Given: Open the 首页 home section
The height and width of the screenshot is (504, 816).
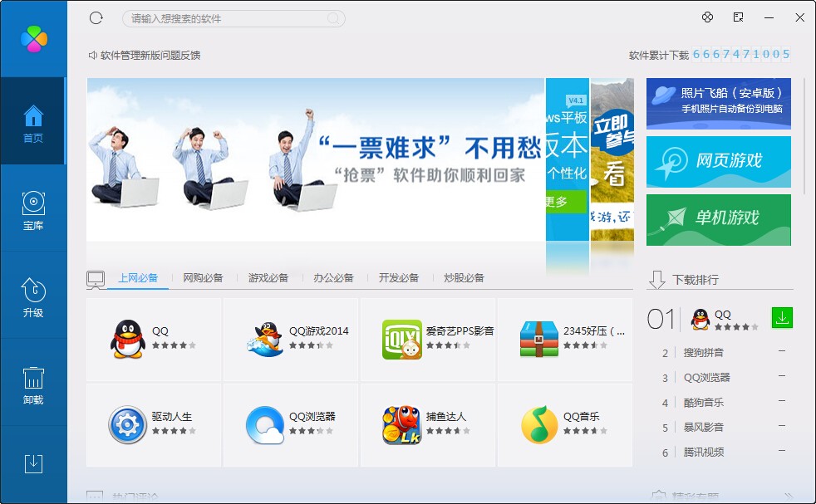Looking at the screenshot, I should click(x=33, y=121).
